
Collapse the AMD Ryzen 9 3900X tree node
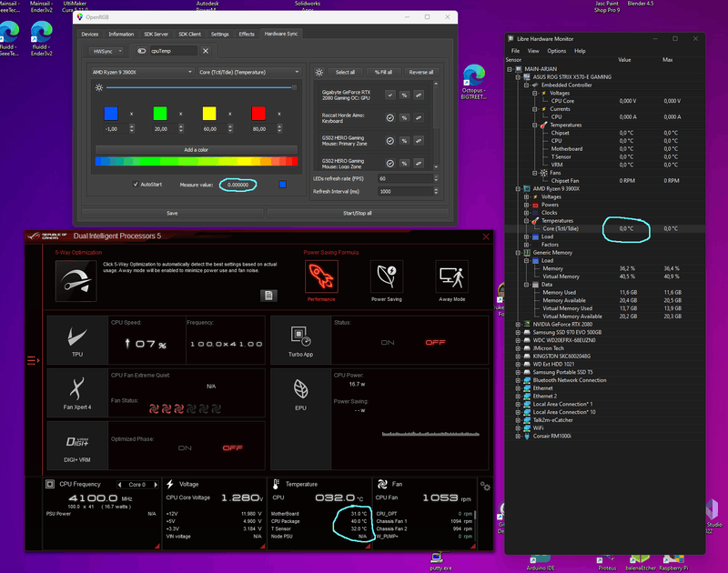(x=518, y=189)
